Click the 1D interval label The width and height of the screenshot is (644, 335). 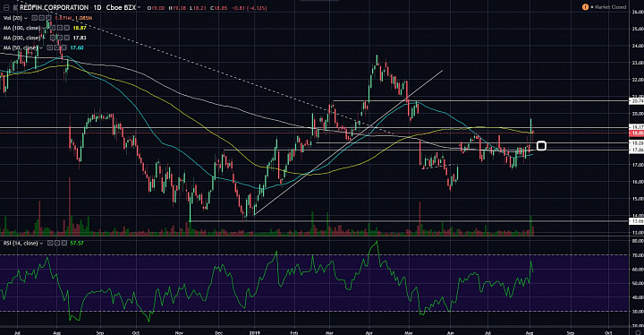[x=97, y=7]
